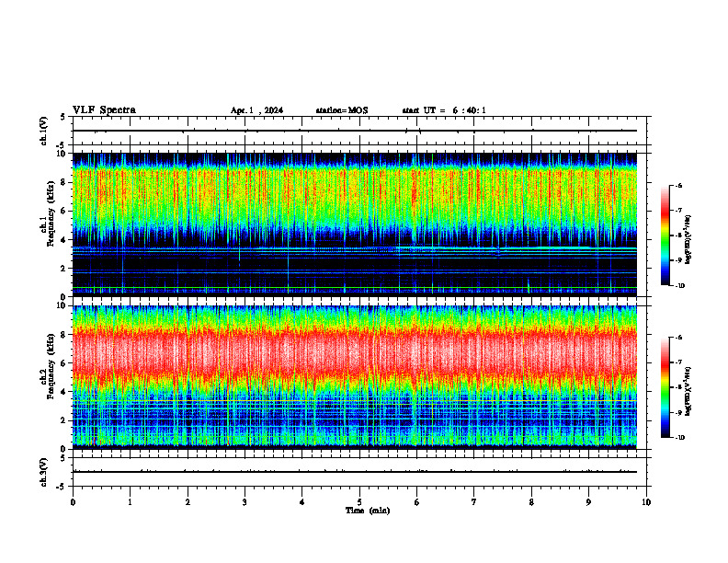728x563 pixels.
Task: Click time-axis tick label "0"
Action: tap(73, 502)
